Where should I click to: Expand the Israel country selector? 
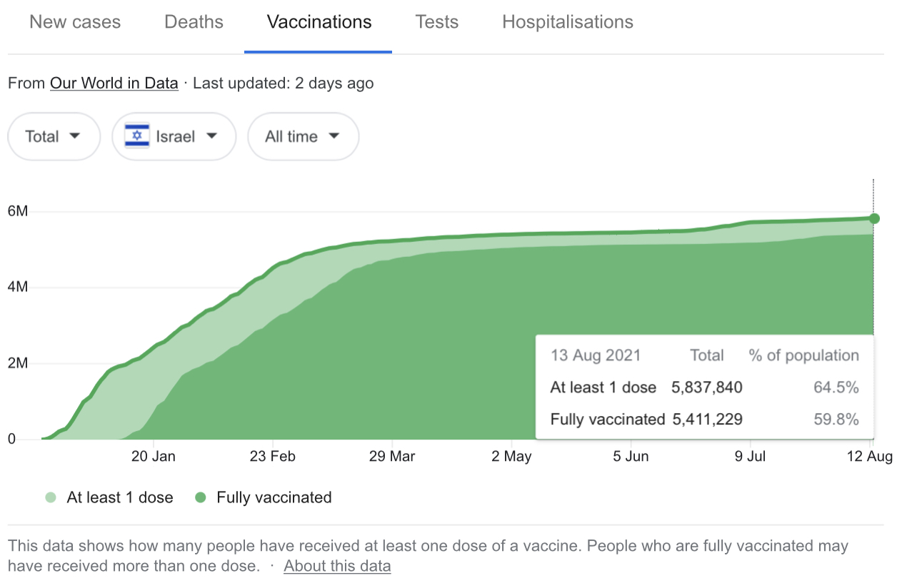click(174, 136)
